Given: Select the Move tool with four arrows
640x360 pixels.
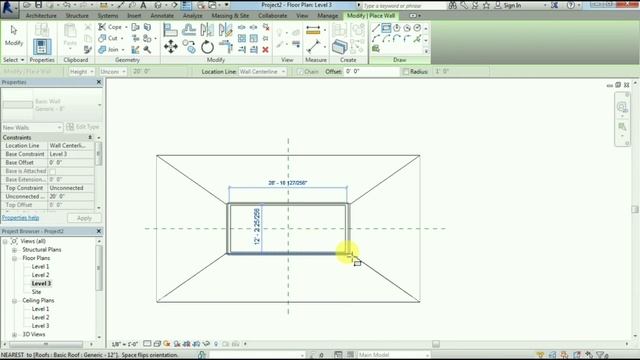Looking at the screenshot, I should (171, 47).
